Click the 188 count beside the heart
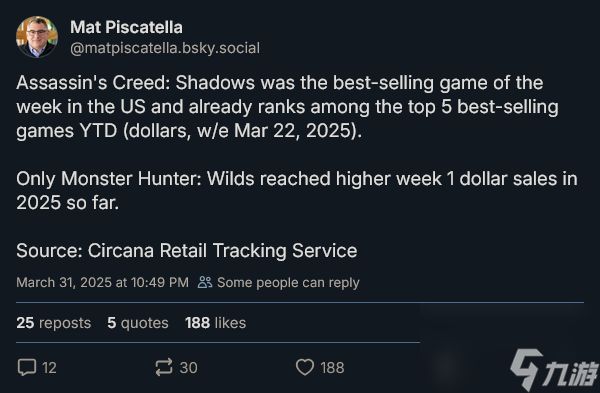Image resolution: width=600 pixels, height=393 pixels. tap(332, 368)
